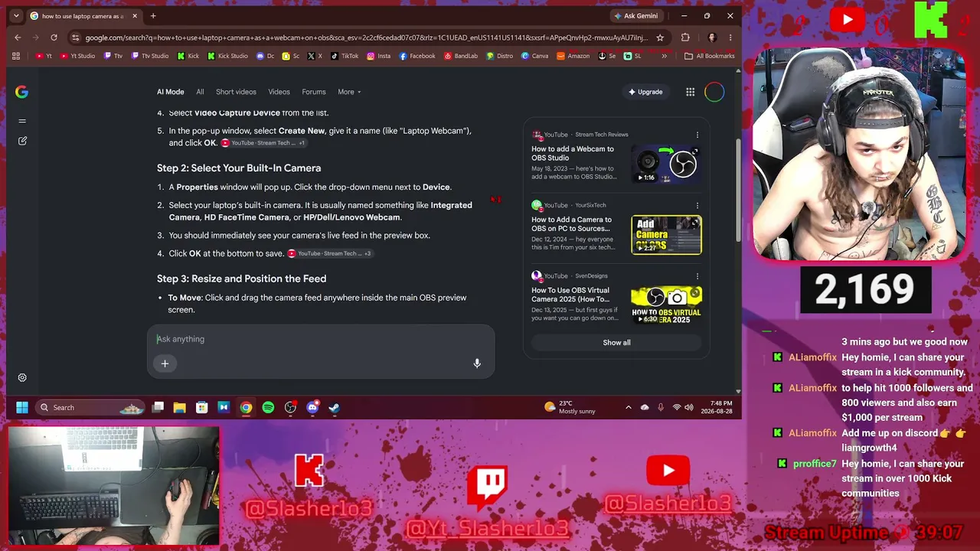Play the 'How to add a Webcam' video thumbnail
Screen dimensions: 980x551
pyautogui.click(x=666, y=165)
